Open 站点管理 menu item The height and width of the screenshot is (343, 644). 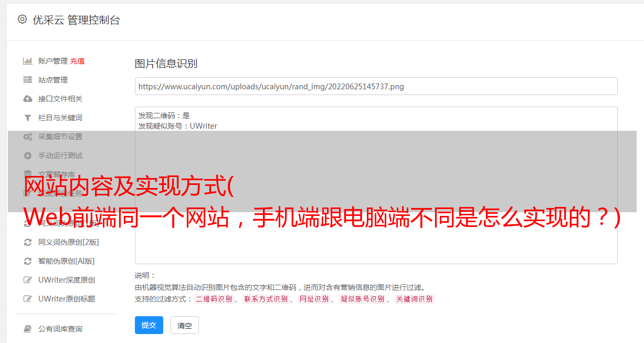coord(53,80)
